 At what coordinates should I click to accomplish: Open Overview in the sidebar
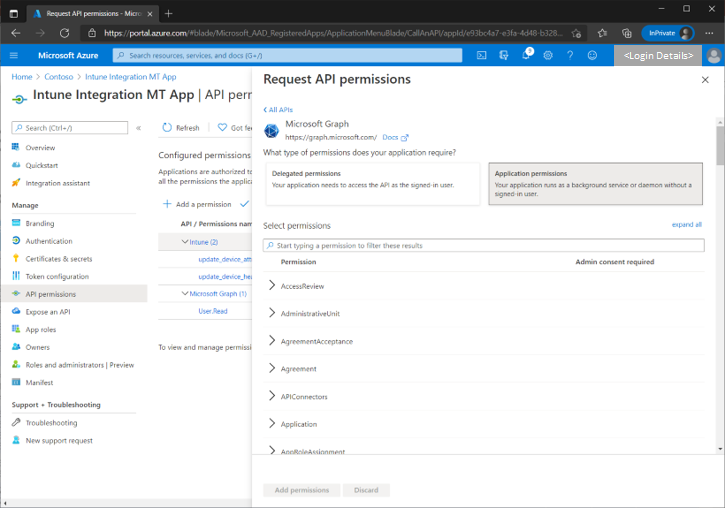[40, 148]
